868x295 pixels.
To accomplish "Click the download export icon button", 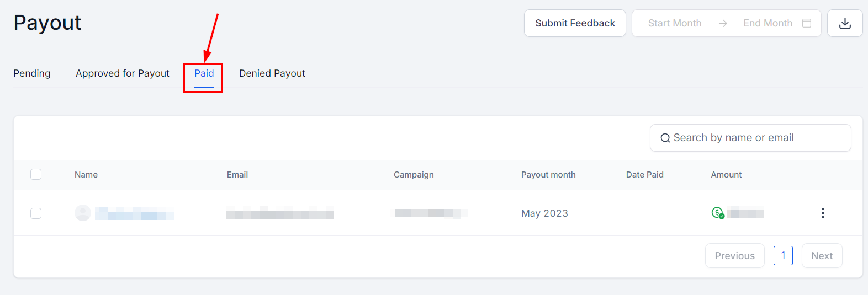I will click(x=845, y=23).
